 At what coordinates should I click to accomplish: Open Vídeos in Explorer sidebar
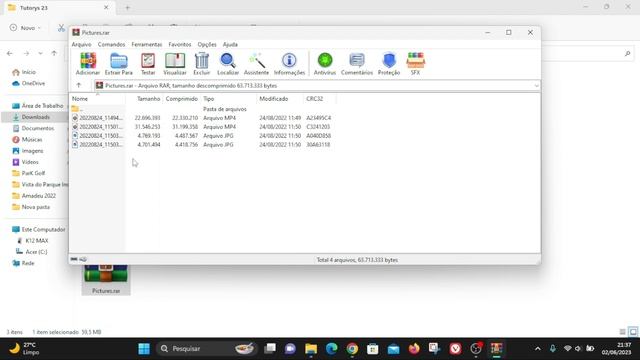pyautogui.click(x=25, y=162)
